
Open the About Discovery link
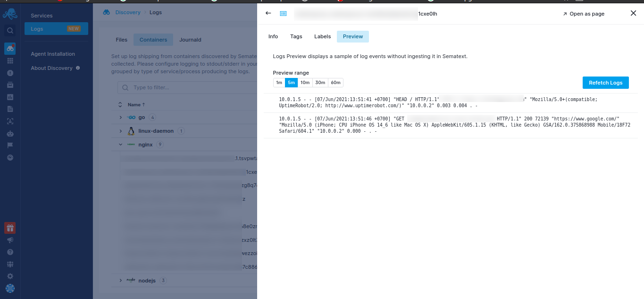point(51,68)
